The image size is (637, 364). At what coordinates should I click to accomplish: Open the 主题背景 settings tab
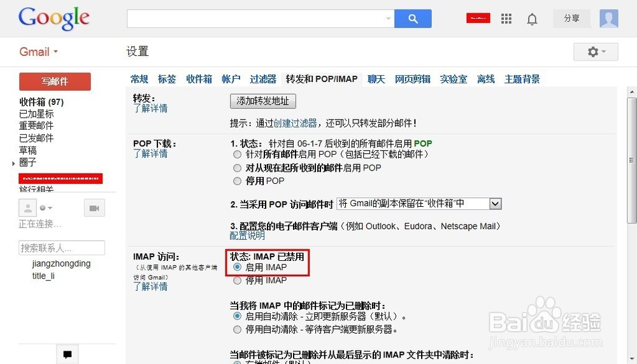coord(522,79)
